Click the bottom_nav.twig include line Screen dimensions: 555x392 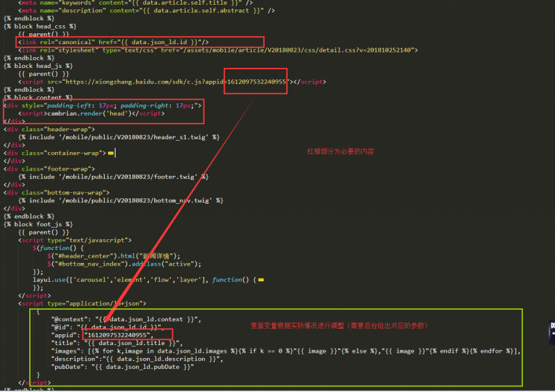120,200
